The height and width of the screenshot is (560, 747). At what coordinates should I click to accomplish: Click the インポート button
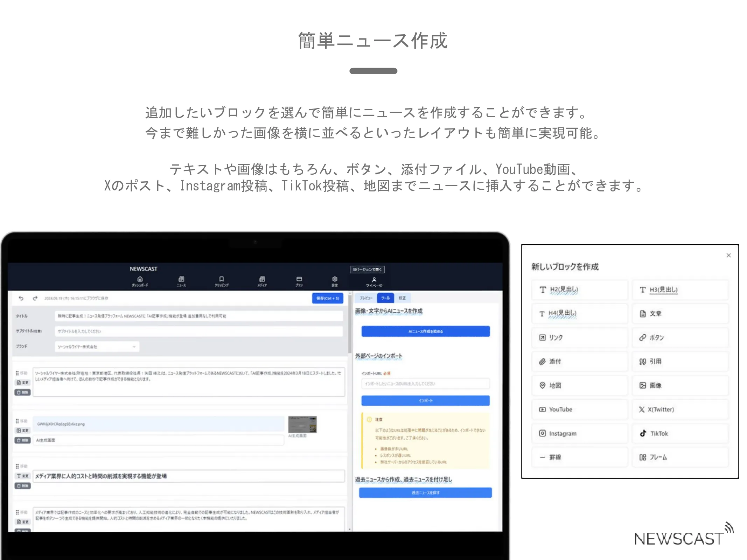point(426,401)
